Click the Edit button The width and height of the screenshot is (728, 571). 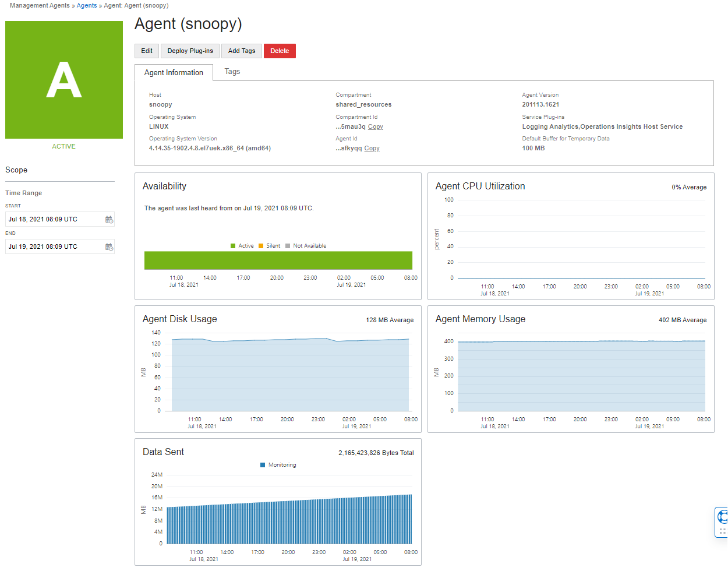[146, 51]
